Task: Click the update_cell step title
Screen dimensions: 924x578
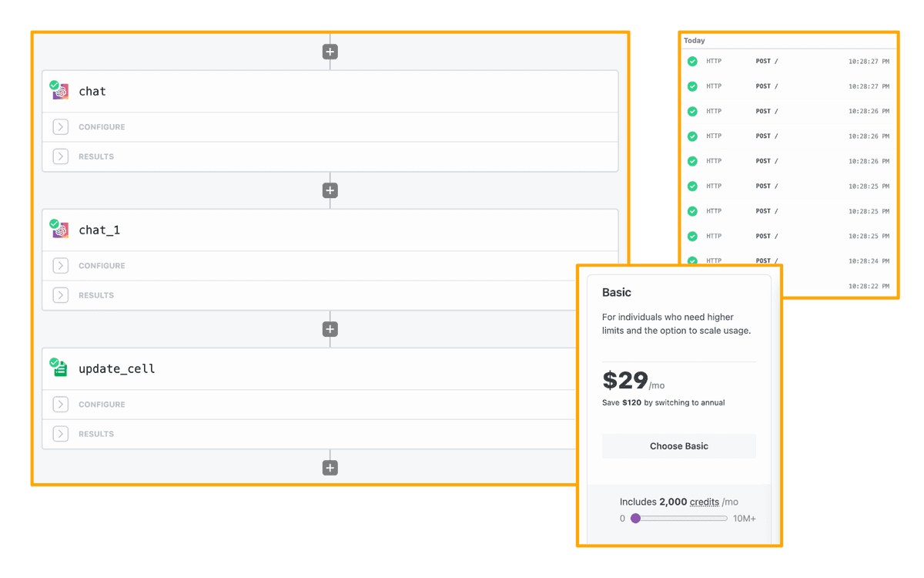Action: point(117,369)
